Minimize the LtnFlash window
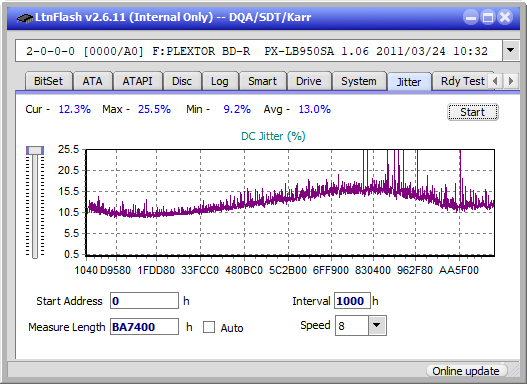 pos(471,17)
